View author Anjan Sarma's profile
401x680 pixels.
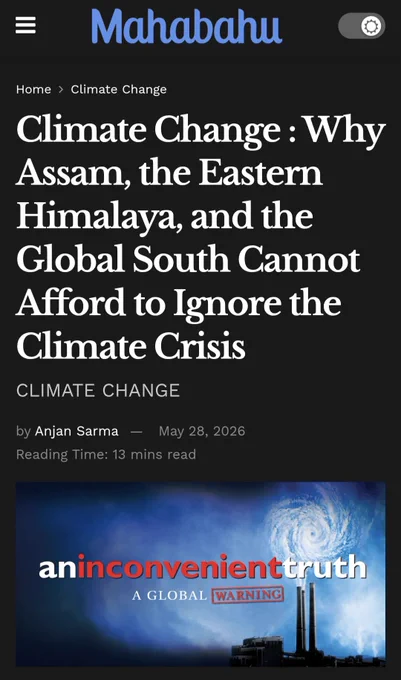click(77, 431)
